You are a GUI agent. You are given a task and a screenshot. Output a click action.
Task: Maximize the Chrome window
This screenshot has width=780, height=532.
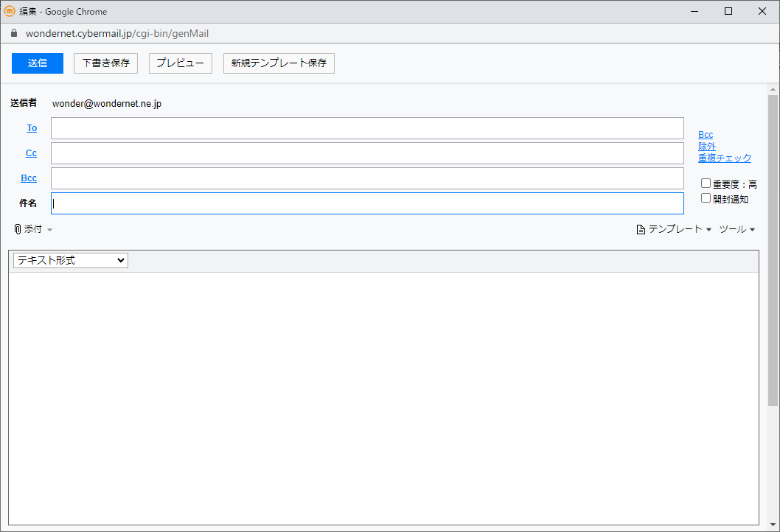pyautogui.click(x=728, y=11)
